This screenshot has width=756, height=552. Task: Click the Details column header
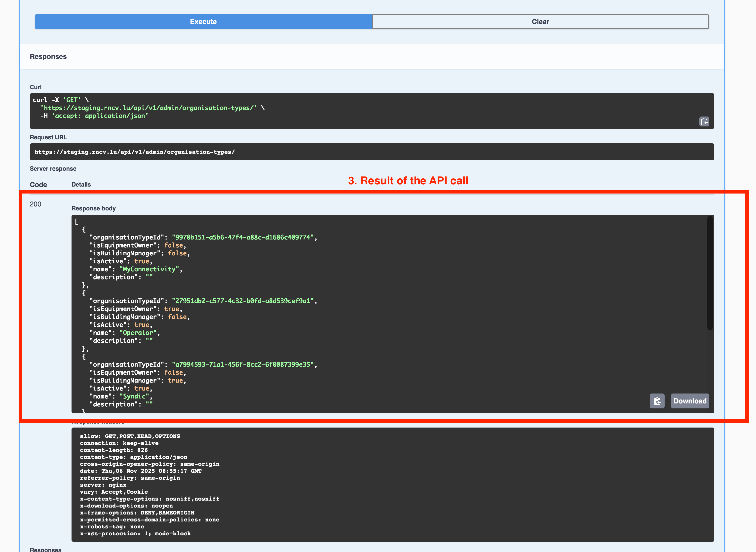[x=81, y=185]
